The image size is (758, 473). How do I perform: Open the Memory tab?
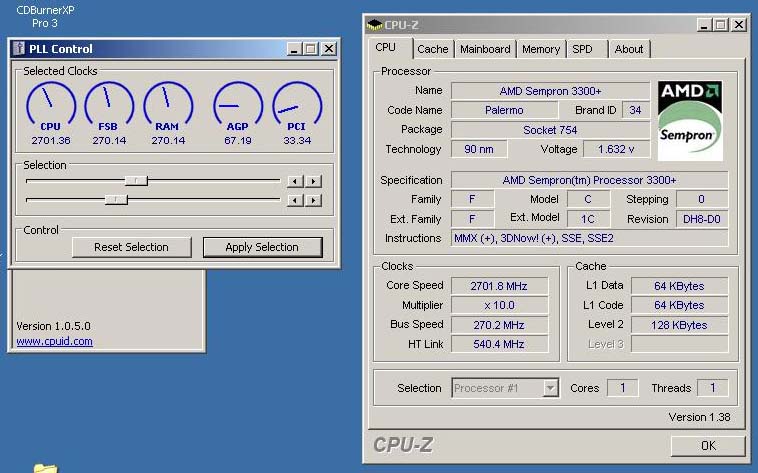[x=541, y=49]
